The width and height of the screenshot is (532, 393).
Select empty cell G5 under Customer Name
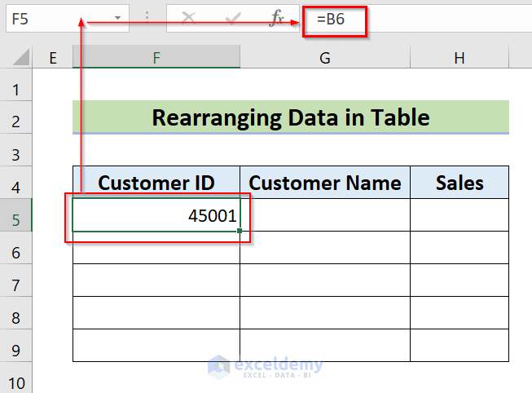(324, 216)
